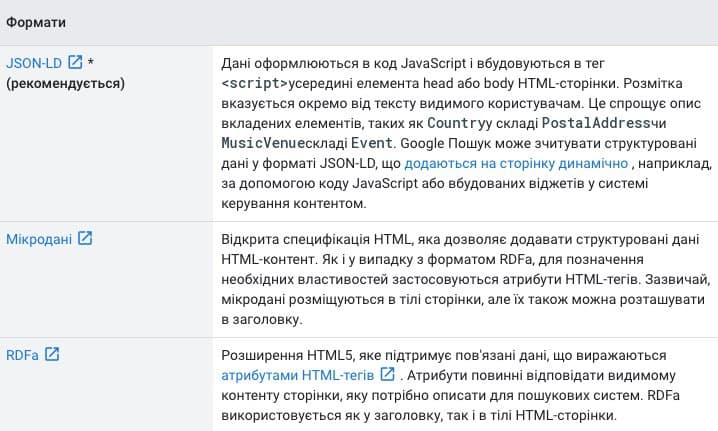Screen dimensions: 718x431
Task: Click the Мікродані description paragraph
Action: point(465,279)
